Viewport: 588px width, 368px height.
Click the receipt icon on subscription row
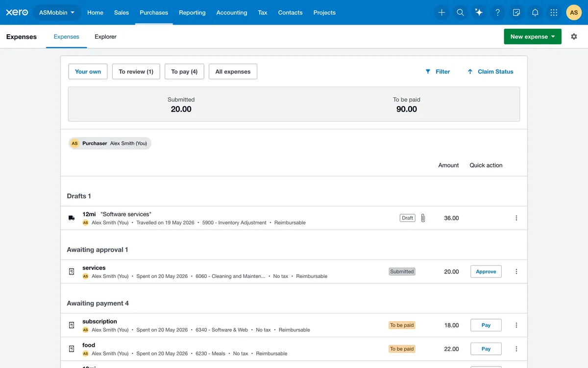(x=72, y=325)
